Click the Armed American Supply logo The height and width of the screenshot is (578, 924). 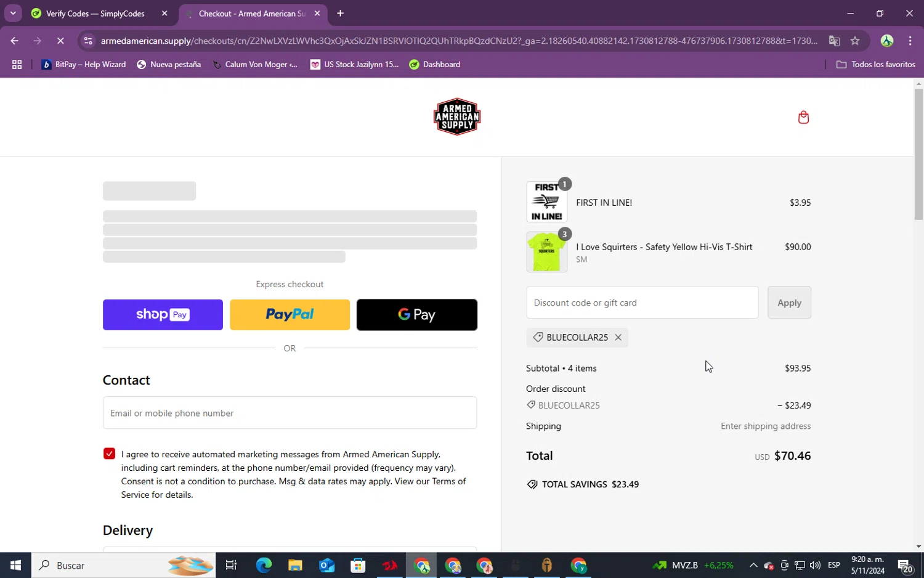[x=457, y=116]
